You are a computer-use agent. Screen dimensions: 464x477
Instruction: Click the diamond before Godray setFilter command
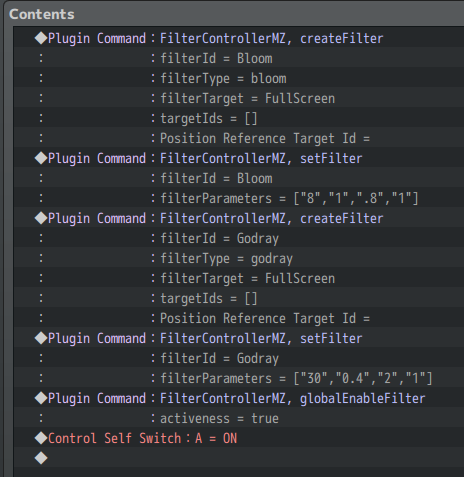pos(41,338)
